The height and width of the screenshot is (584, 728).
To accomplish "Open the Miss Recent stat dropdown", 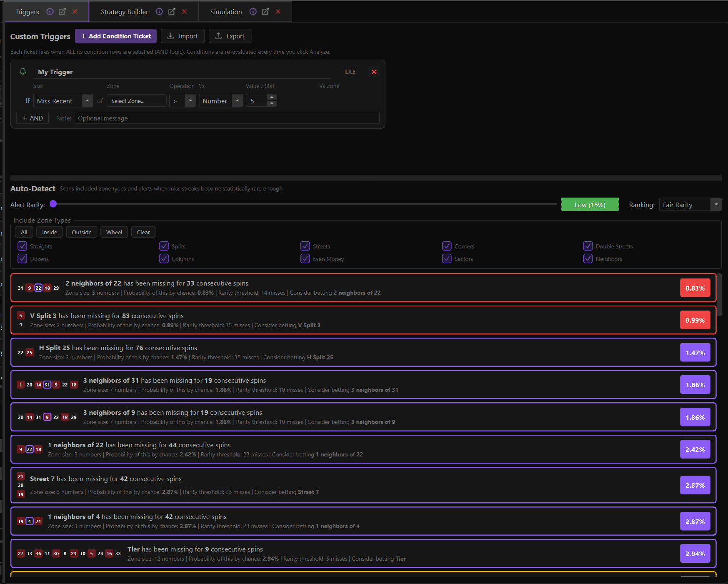I will tap(63, 101).
